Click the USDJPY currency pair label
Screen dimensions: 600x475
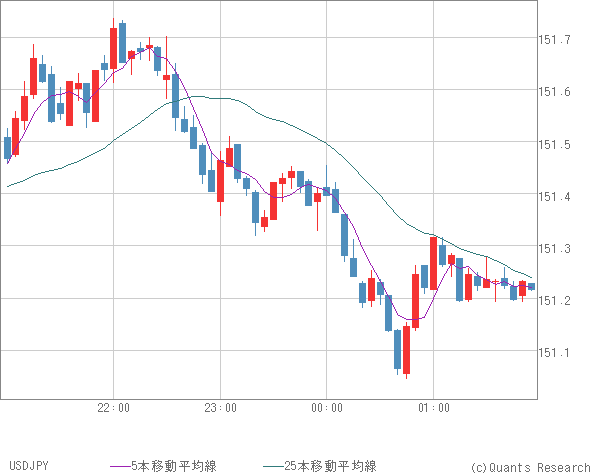coord(24,466)
